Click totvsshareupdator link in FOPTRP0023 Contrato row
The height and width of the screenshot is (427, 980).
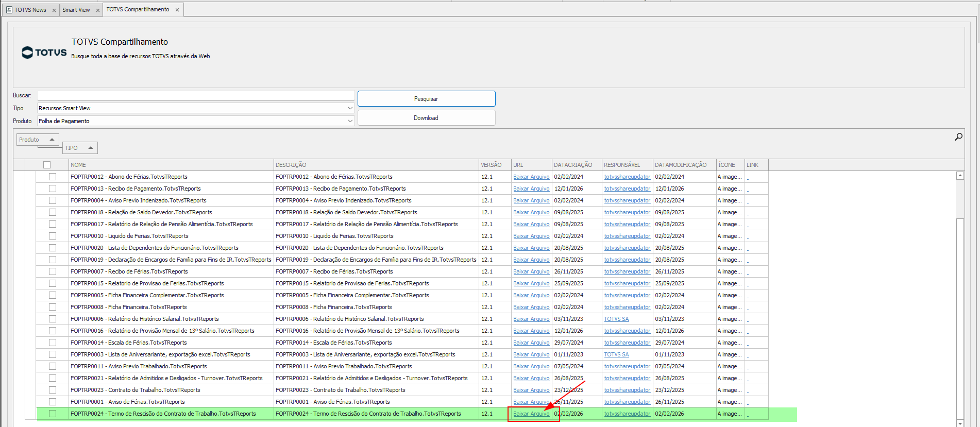(627, 390)
